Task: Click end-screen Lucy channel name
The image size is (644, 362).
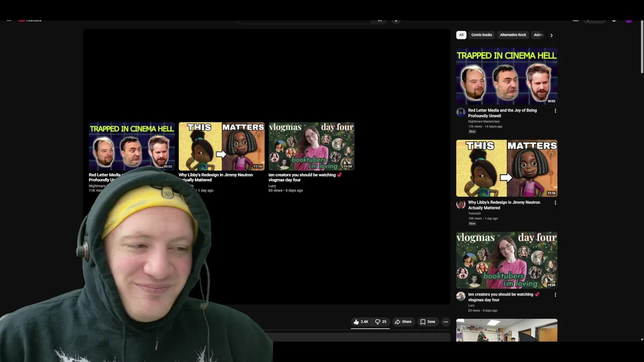Action: point(272,186)
